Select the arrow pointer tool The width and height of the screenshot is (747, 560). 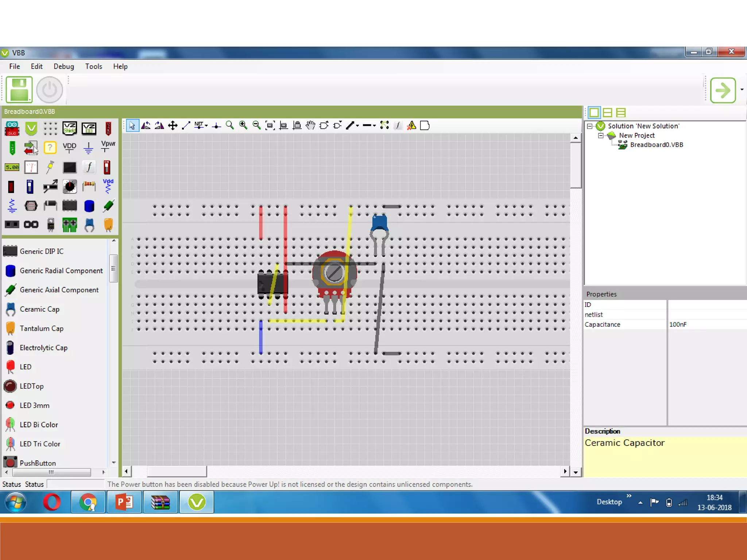[x=132, y=126]
